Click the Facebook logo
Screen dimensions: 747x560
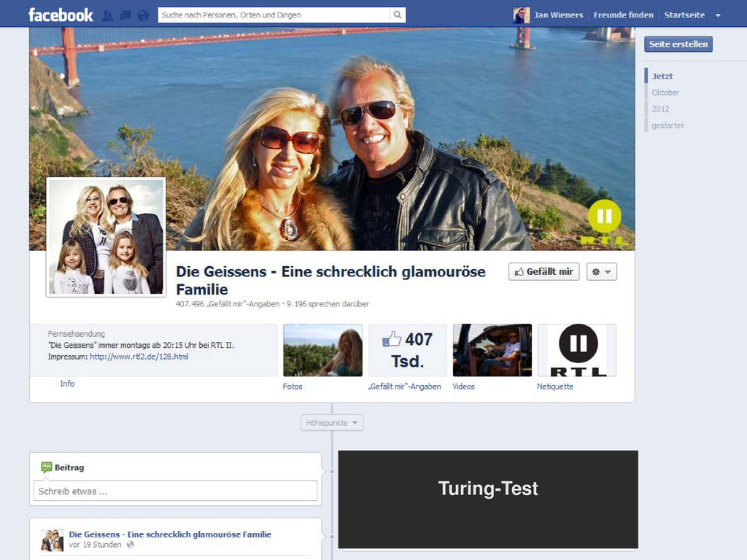coord(61,15)
